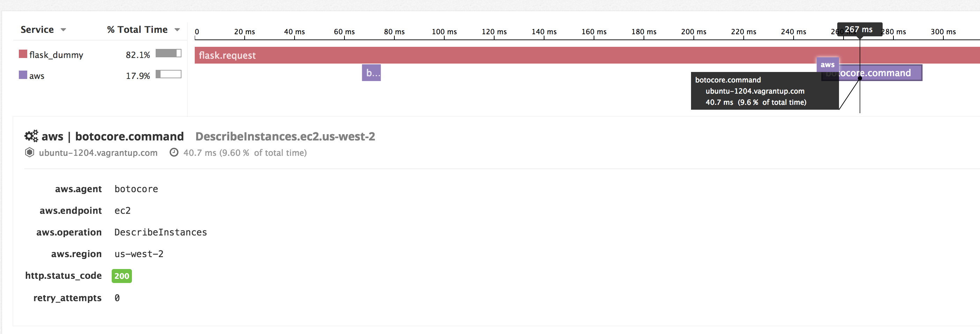Sort by the Service column header

pyautogui.click(x=37, y=29)
